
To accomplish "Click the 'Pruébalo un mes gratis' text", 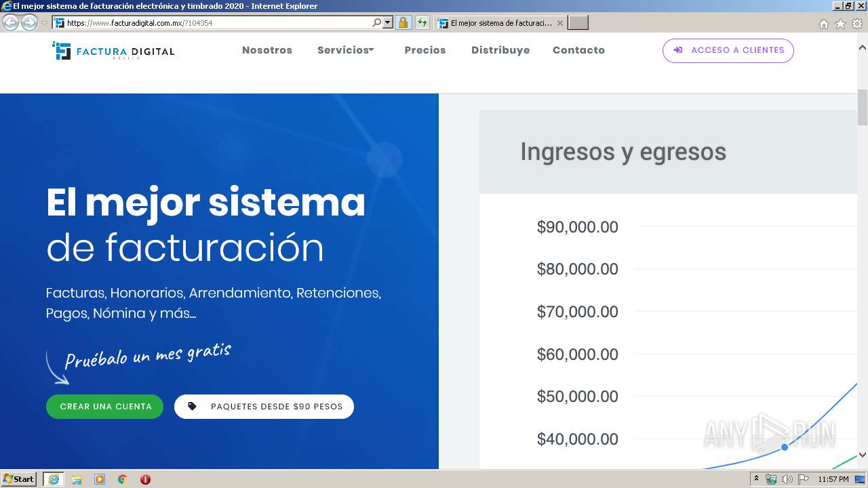I will click(148, 355).
